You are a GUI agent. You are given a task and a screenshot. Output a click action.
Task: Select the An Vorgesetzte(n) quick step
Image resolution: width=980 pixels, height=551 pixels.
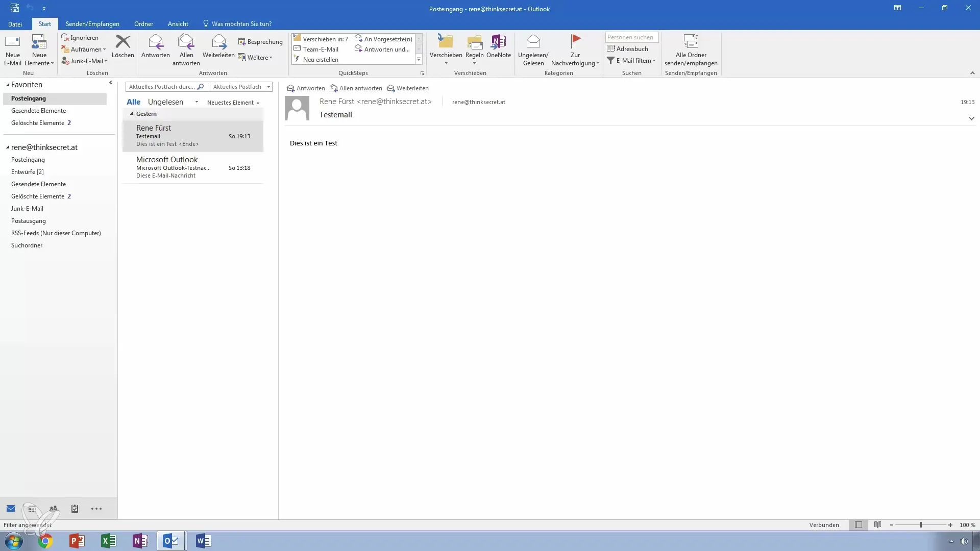point(383,39)
